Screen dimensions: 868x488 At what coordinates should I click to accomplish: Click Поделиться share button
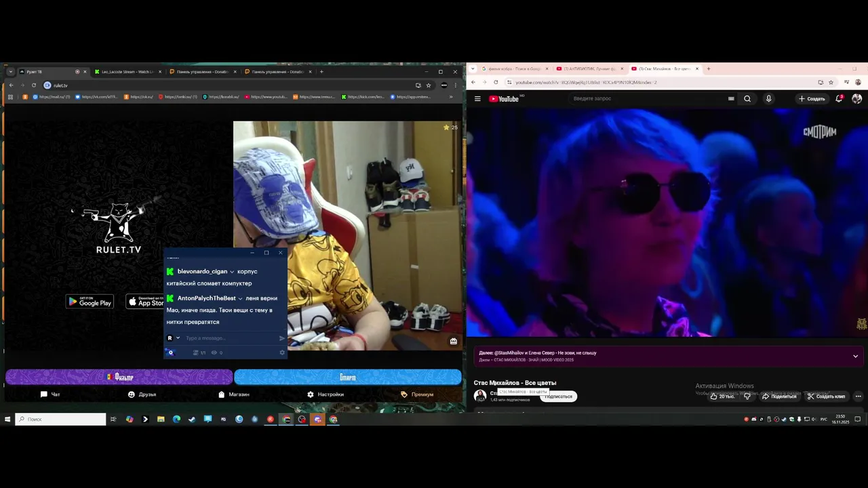pos(779,396)
